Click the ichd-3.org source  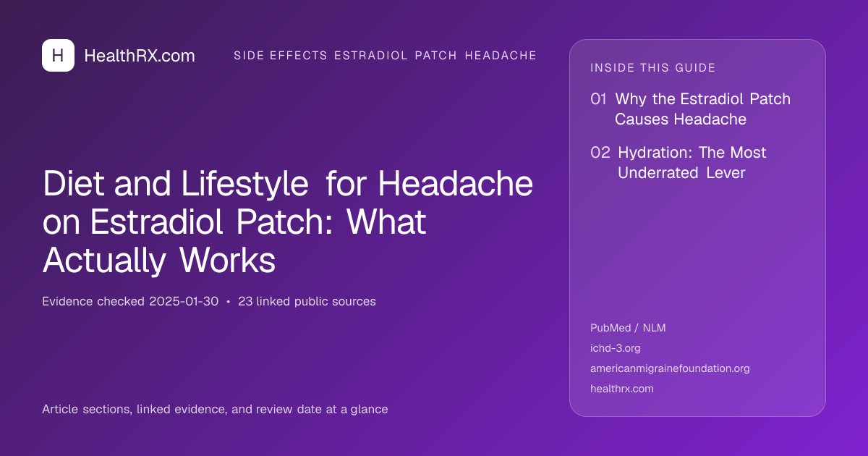(616, 348)
